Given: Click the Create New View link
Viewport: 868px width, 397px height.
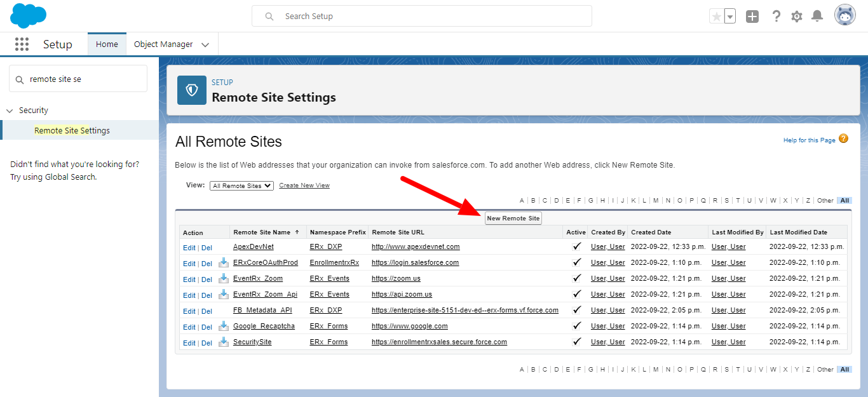Looking at the screenshot, I should (304, 185).
